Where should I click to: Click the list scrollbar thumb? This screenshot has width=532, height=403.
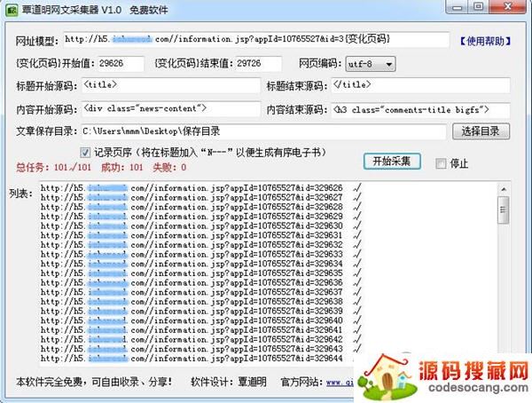(504, 210)
